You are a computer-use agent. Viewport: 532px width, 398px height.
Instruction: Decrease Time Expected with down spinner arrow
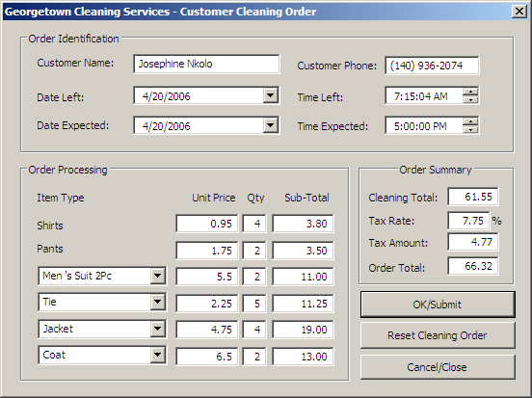470,129
